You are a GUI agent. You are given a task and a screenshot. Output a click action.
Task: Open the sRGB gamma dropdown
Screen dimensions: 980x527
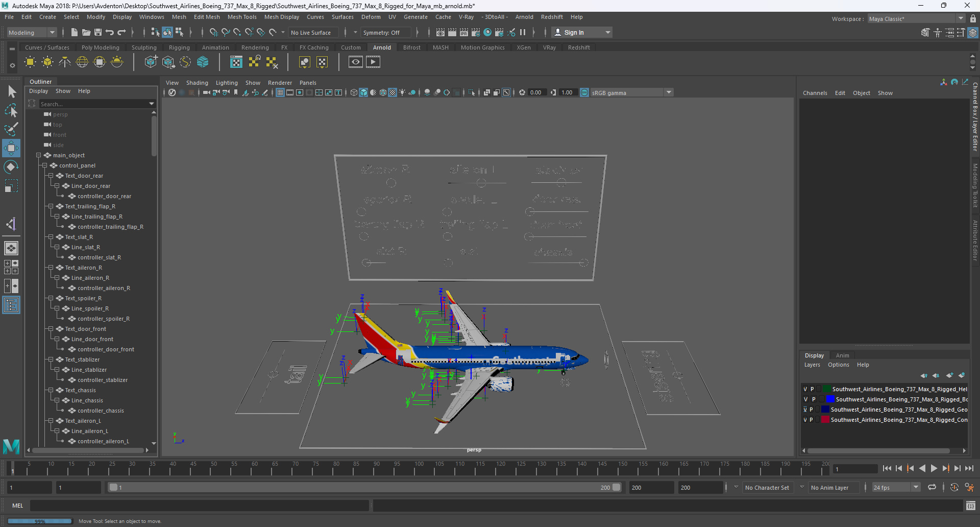[631, 92]
